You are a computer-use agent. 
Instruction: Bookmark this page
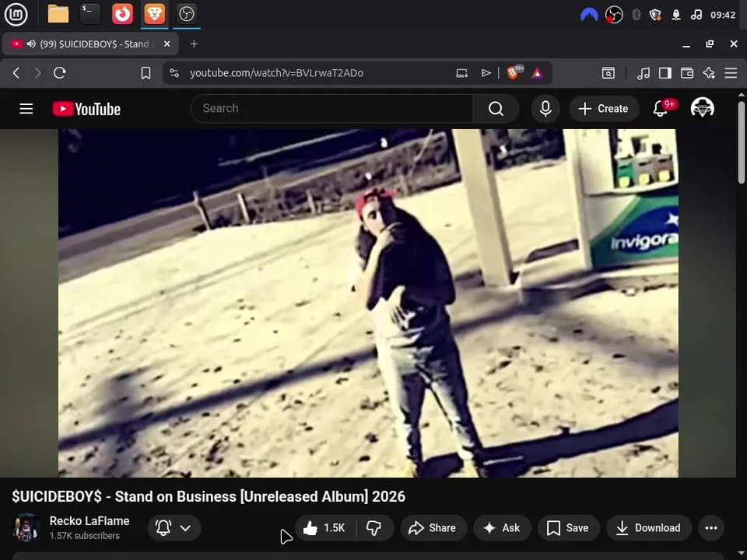point(146,73)
